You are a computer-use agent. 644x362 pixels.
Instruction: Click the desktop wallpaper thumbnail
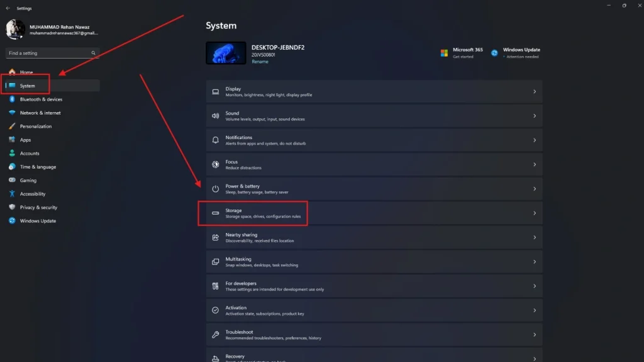(x=226, y=53)
